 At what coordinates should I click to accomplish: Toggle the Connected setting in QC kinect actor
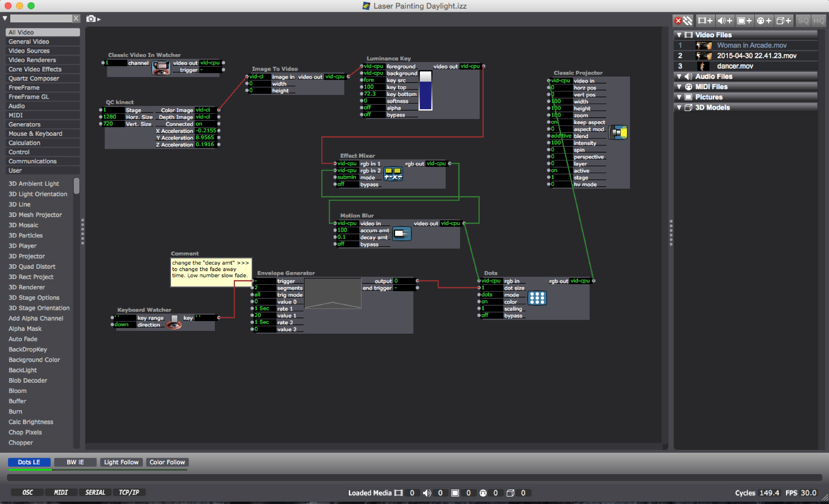[205, 124]
